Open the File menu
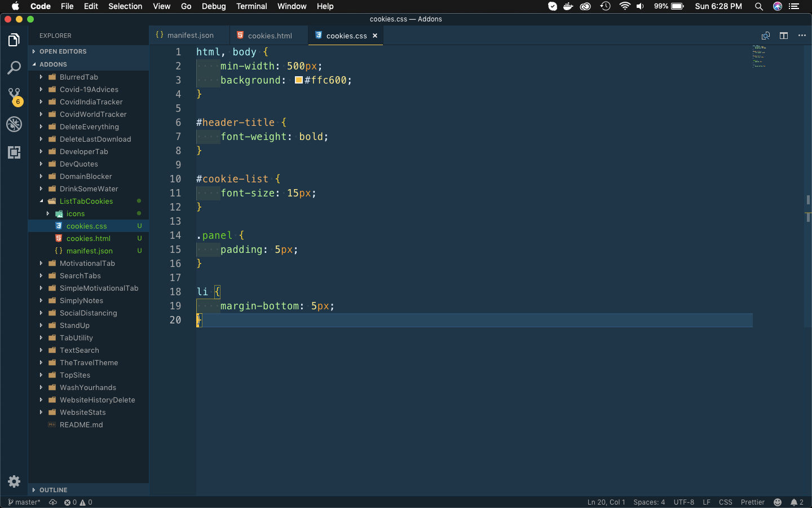Viewport: 812px width, 508px height. tap(67, 6)
